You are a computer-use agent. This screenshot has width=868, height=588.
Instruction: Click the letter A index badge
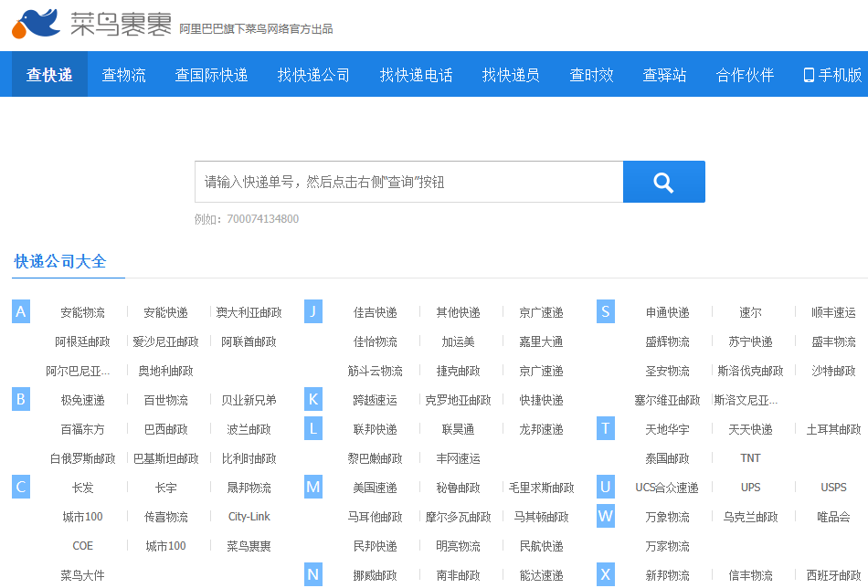pos(21,312)
